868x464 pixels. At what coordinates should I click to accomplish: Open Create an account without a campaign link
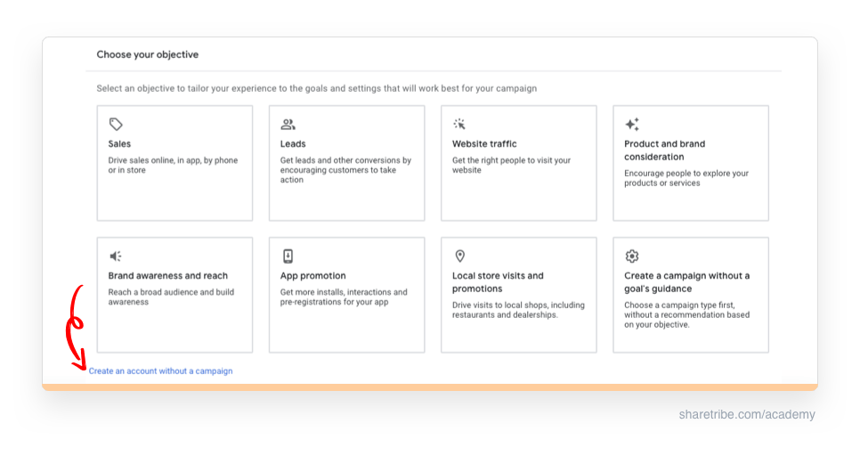pyautogui.click(x=161, y=370)
